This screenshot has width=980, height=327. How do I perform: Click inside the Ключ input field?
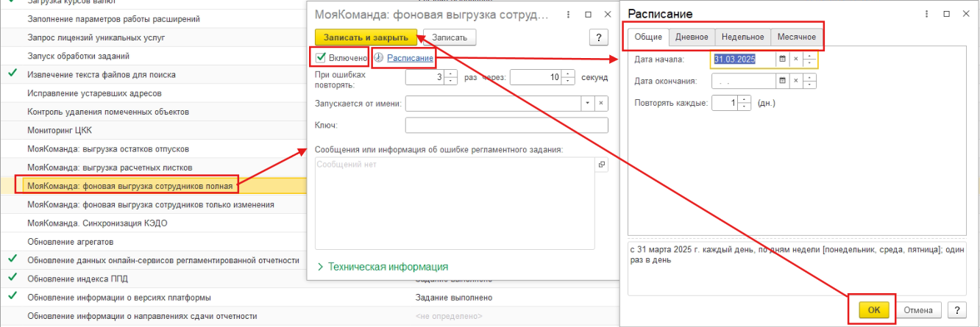pyautogui.click(x=506, y=126)
